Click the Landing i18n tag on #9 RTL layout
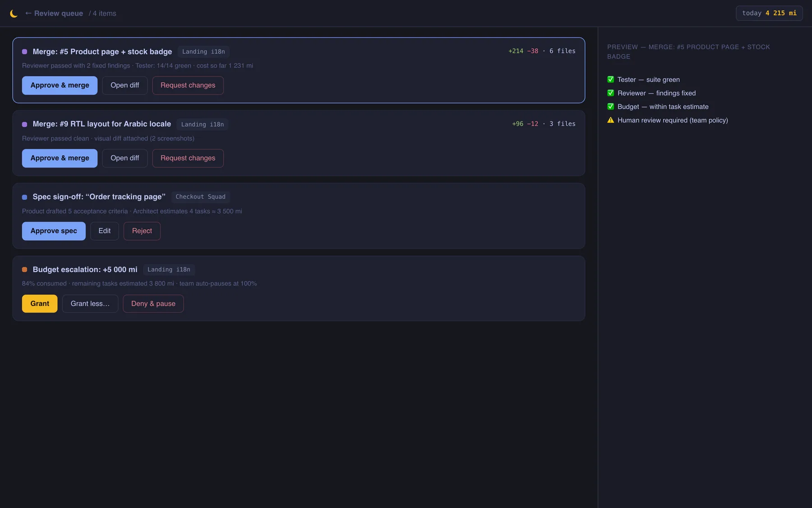Image resolution: width=812 pixels, height=508 pixels. pos(203,124)
